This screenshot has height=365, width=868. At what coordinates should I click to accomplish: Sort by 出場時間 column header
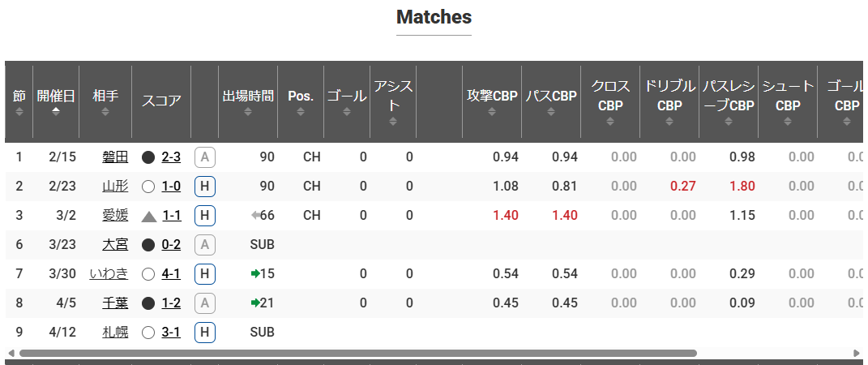click(248, 102)
